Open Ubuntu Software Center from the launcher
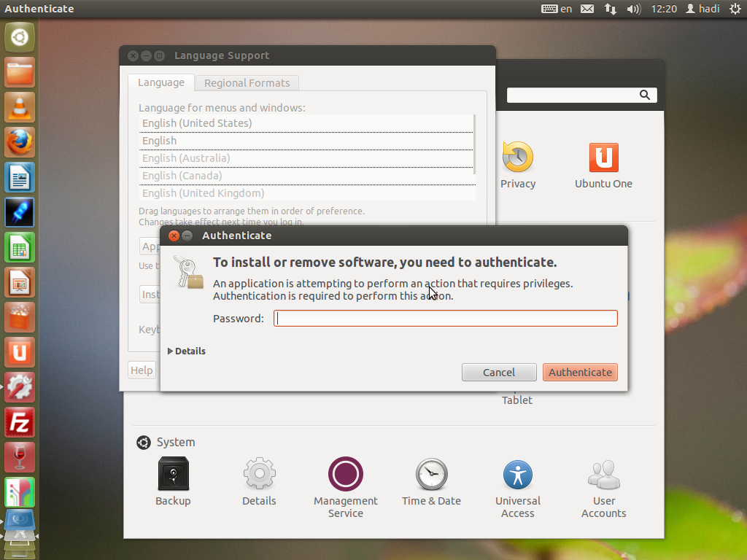The width and height of the screenshot is (747, 560). (x=20, y=318)
